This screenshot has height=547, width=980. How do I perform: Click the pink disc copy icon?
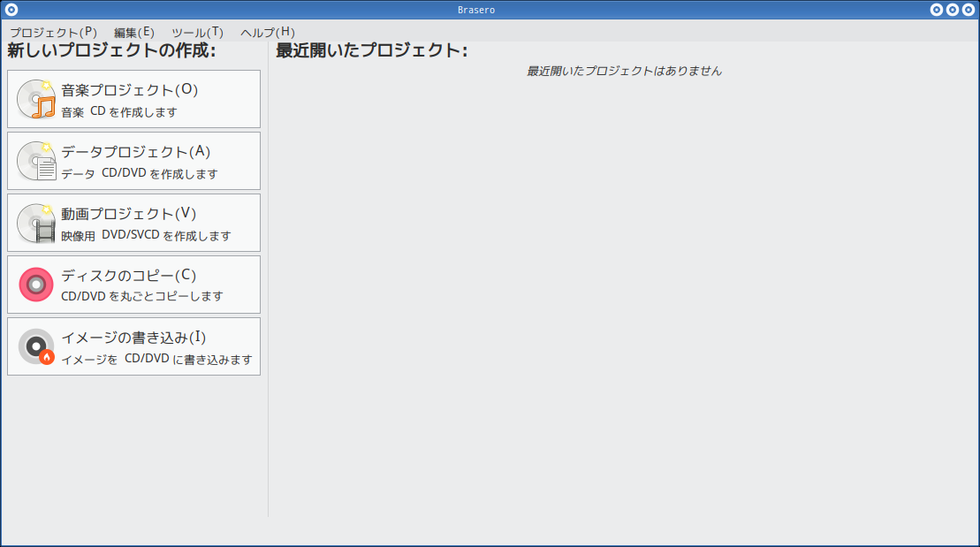36,285
